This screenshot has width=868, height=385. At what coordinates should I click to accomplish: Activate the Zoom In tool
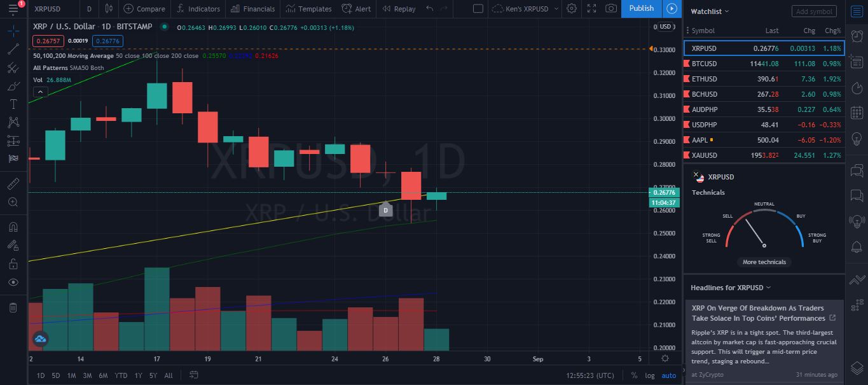13,202
